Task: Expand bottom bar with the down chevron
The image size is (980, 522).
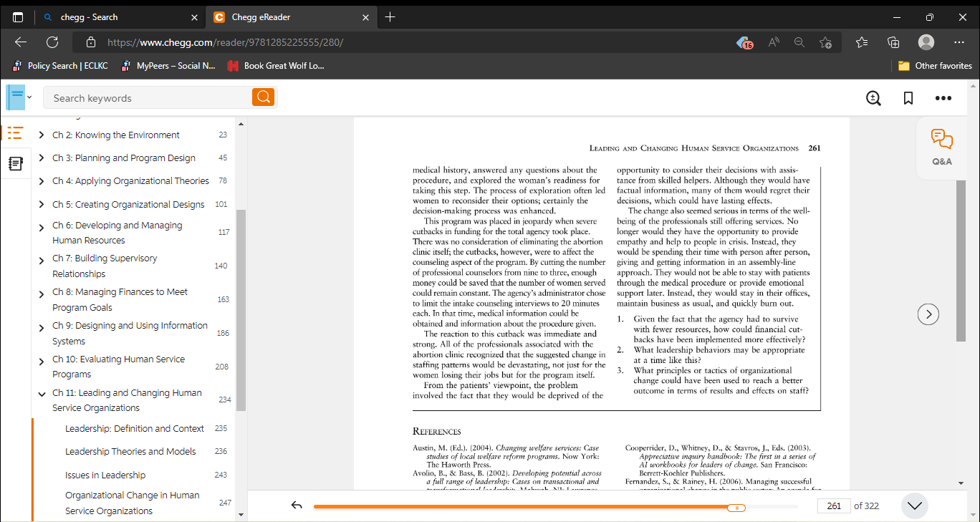Action: [x=915, y=506]
